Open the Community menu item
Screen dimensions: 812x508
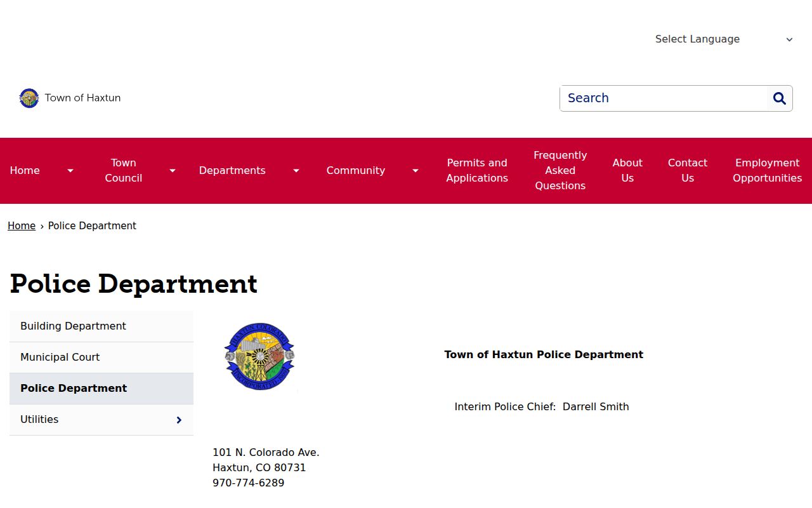coord(356,171)
